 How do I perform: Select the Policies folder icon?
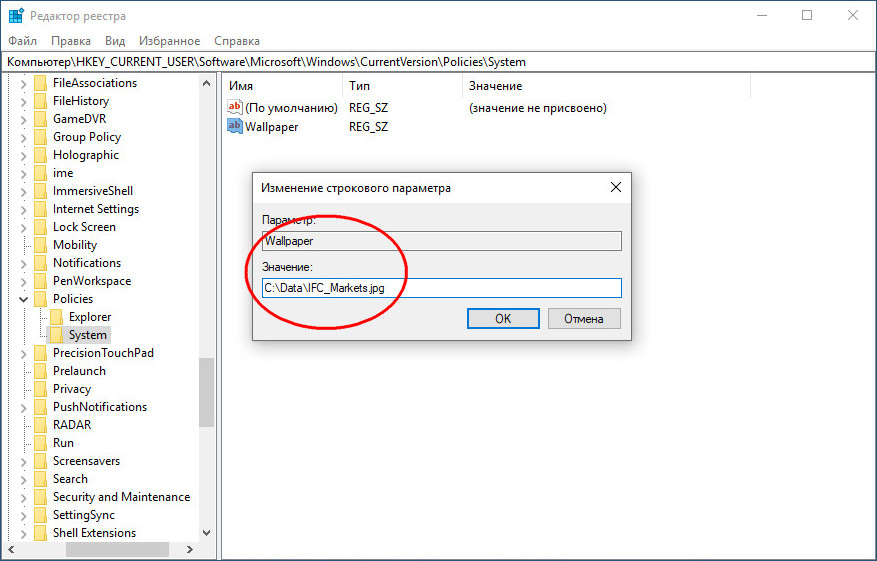tap(40, 299)
